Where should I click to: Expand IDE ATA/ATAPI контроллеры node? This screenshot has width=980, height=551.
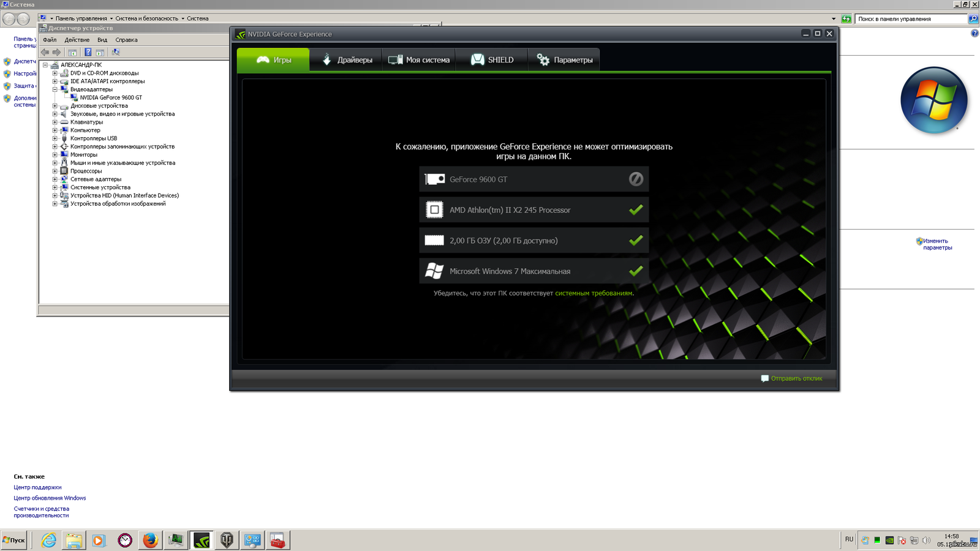coord(55,81)
